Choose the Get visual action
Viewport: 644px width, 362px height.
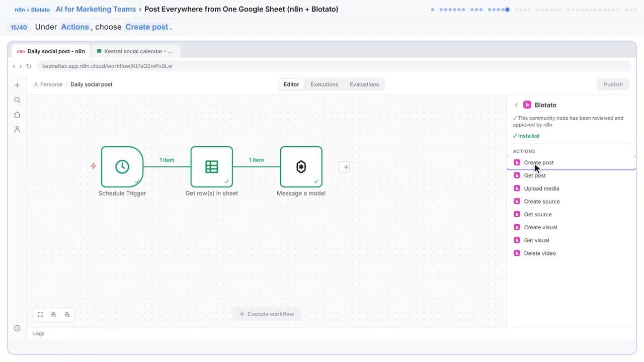572,241
